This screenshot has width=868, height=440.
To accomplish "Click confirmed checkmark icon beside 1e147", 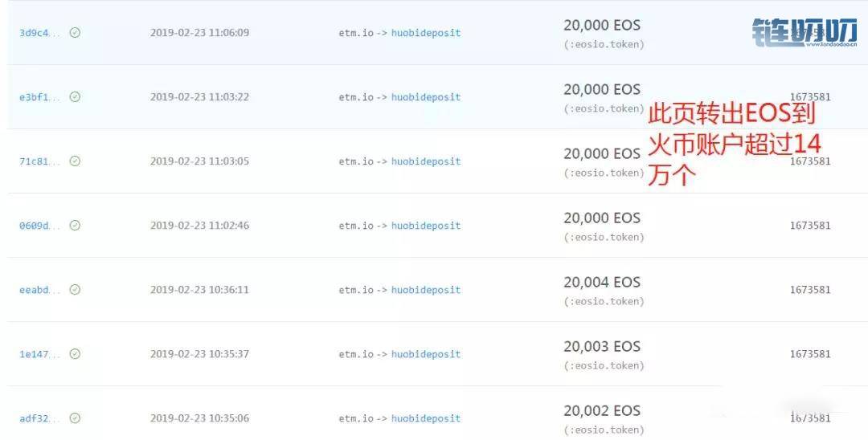I will coord(75,354).
